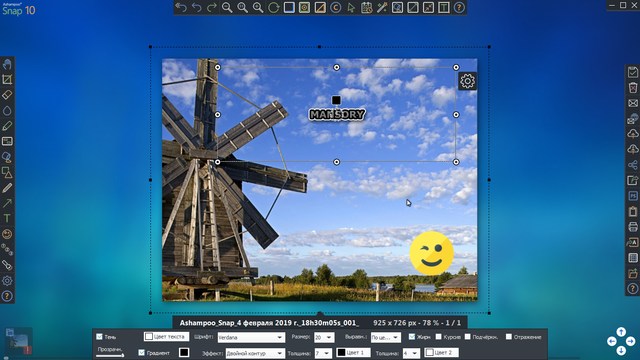
Task: Select the MANSORY text object on image
Action: 337,115
